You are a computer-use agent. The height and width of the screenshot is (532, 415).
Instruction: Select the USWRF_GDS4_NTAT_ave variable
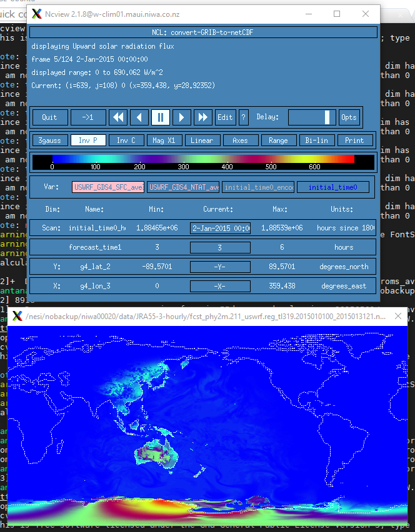[x=184, y=187]
